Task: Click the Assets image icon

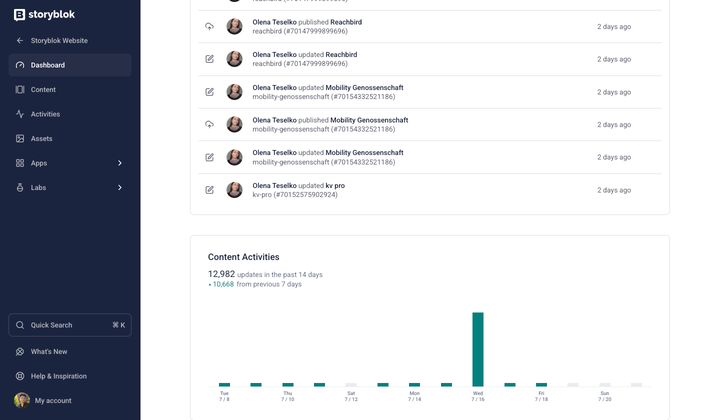Action: (20, 139)
